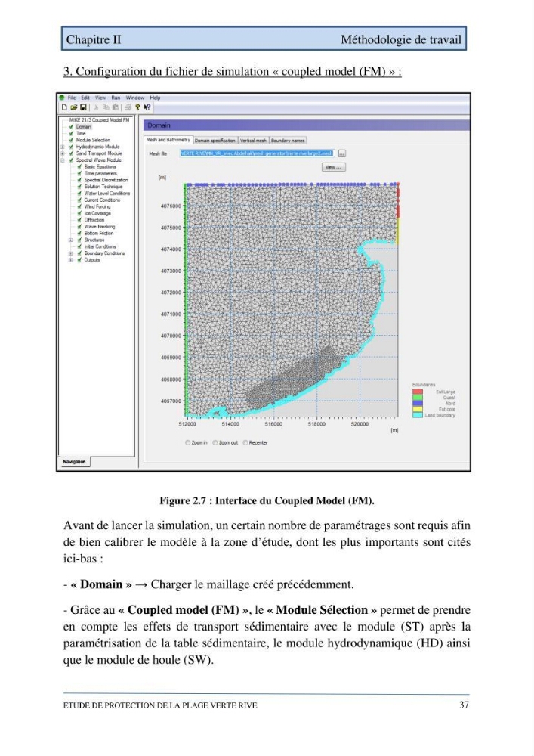Select Module Selection in the tree
The image size is (534, 756).
93,140
